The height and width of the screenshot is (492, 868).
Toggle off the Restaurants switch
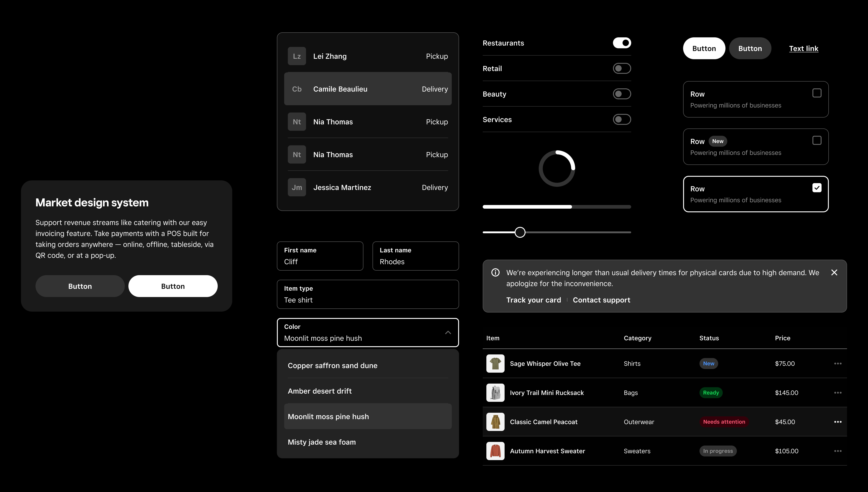pos(622,43)
